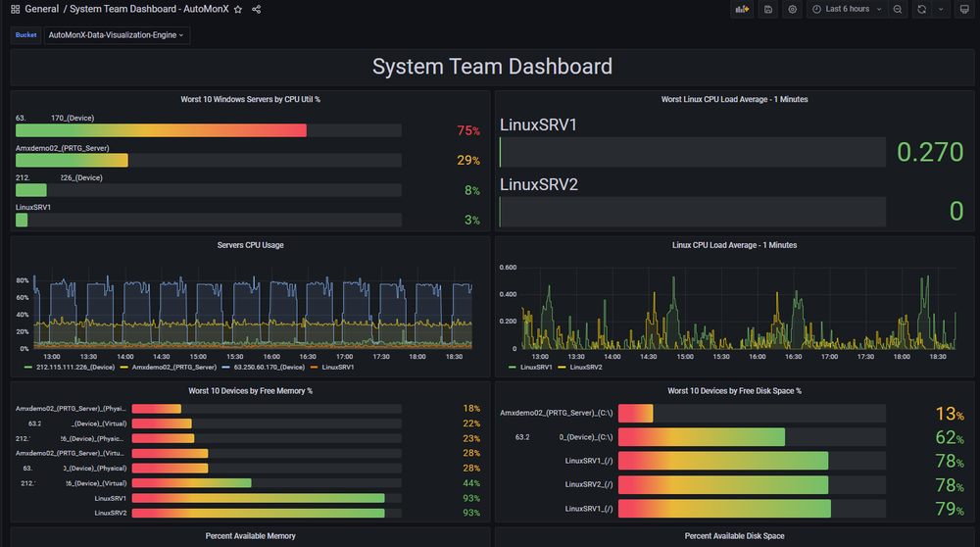Click the System Team Dashboard - AutoMonX breadcrumb
Screen dimensions: 980x547
149,10
